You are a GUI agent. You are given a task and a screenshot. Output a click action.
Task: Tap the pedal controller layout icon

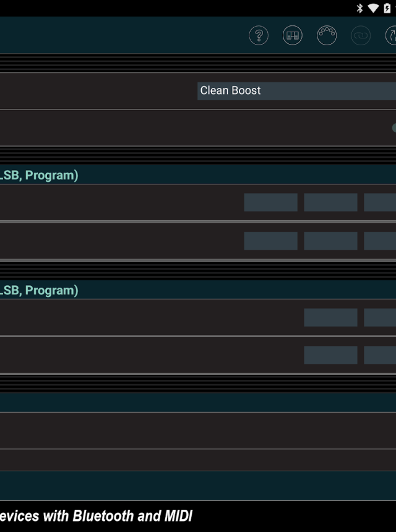pyautogui.click(x=293, y=35)
